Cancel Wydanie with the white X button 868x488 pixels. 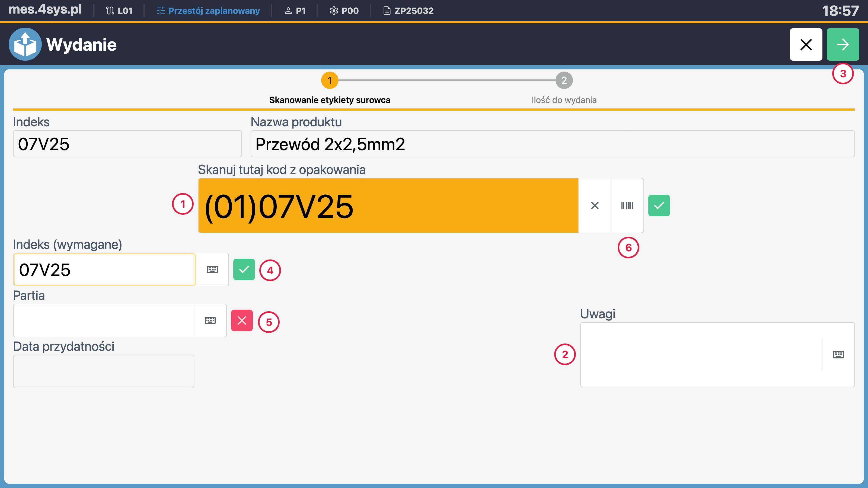[x=806, y=44]
